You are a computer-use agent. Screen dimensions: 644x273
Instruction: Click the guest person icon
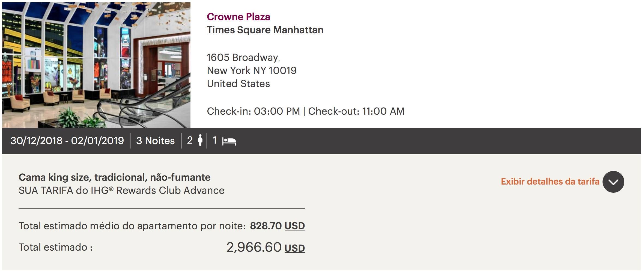[x=200, y=140]
